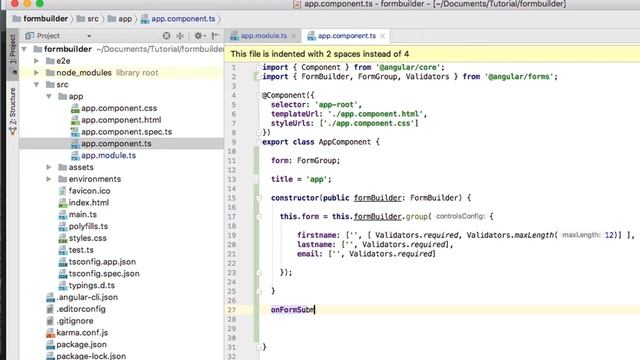
Task: Select favicon.ico file
Action: pyautogui.click(x=89, y=191)
